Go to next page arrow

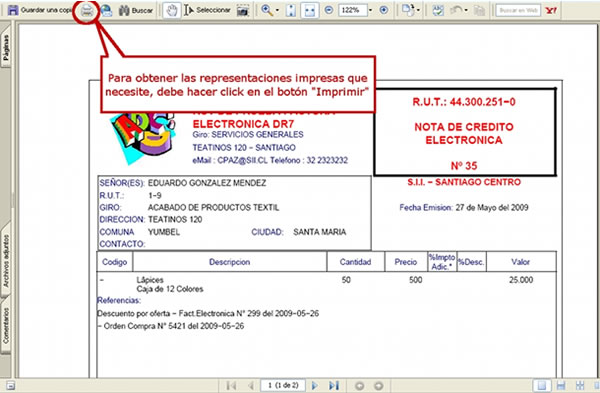pyautogui.click(x=315, y=385)
